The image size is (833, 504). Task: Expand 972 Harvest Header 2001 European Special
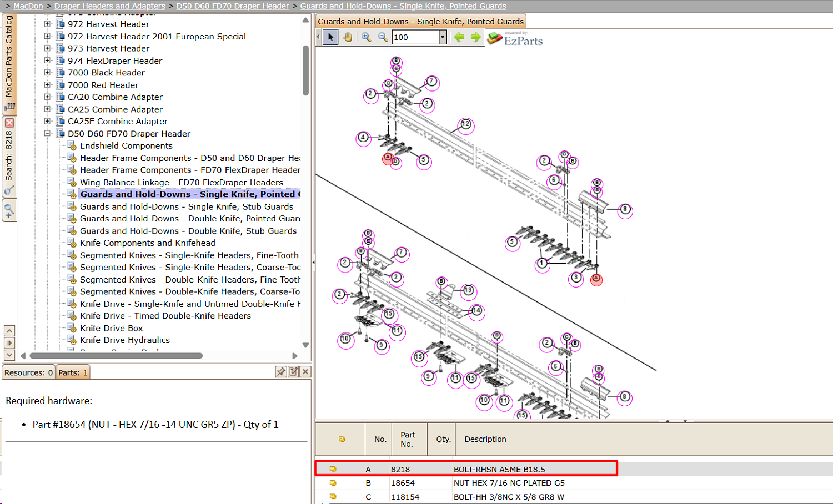(x=47, y=36)
